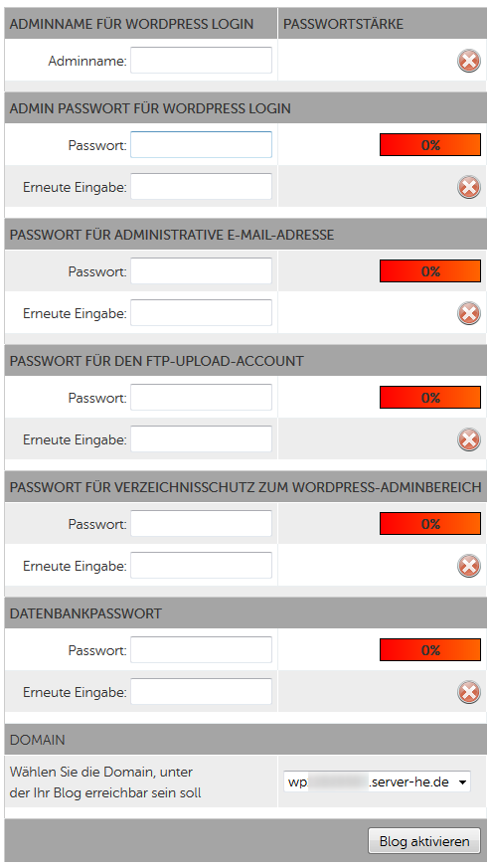Open the server-he.de domain dropdown
491x868 pixels.
coord(377,781)
